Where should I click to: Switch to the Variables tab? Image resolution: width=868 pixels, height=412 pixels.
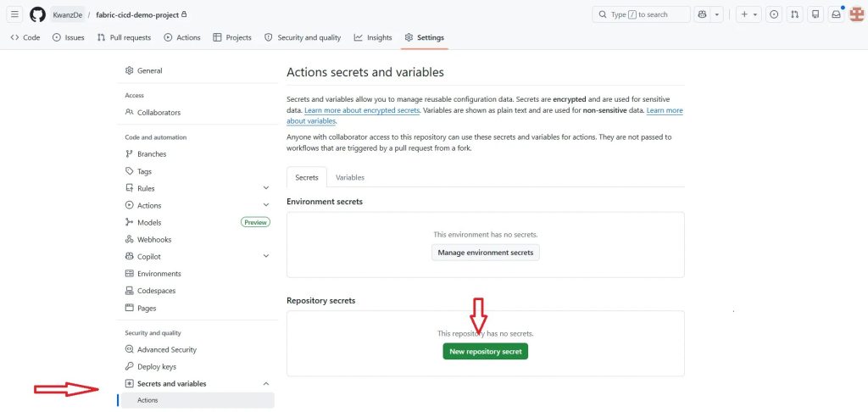[350, 177]
